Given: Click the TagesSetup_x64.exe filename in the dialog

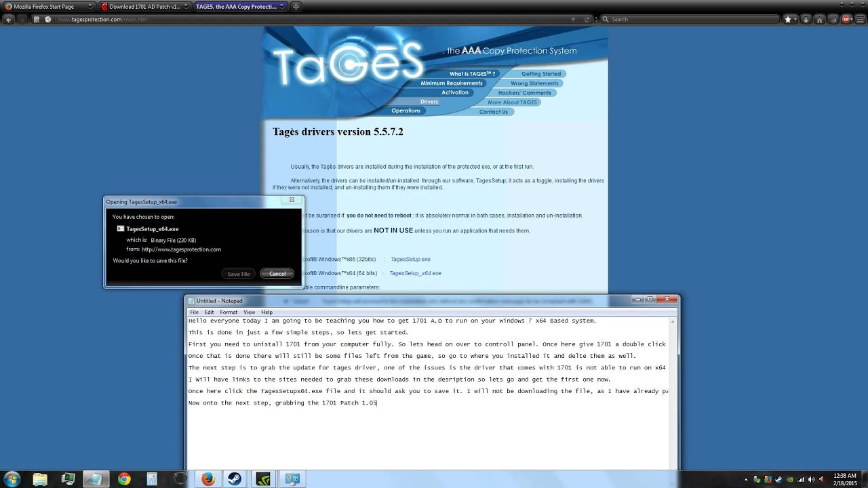Looking at the screenshot, I should (x=153, y=229).
